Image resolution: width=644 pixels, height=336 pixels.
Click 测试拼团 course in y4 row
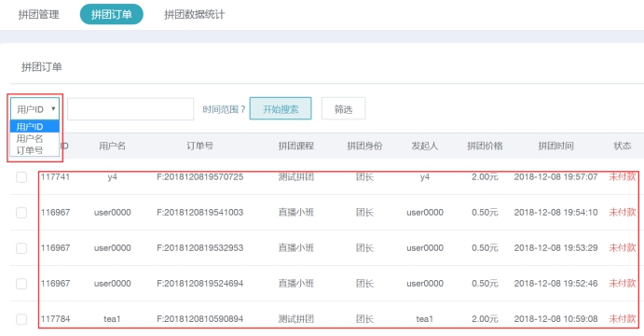296,176
